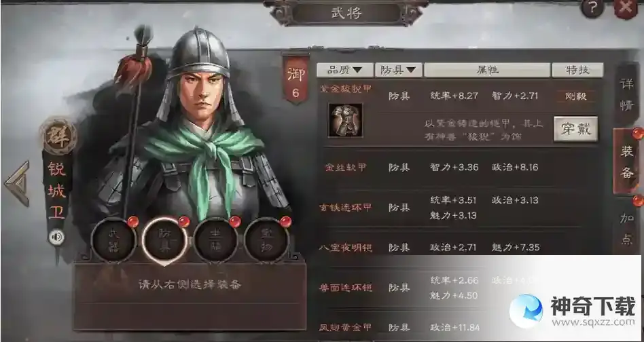
Task: Switch to the 加点 add points tab
Action: (627, 227)
